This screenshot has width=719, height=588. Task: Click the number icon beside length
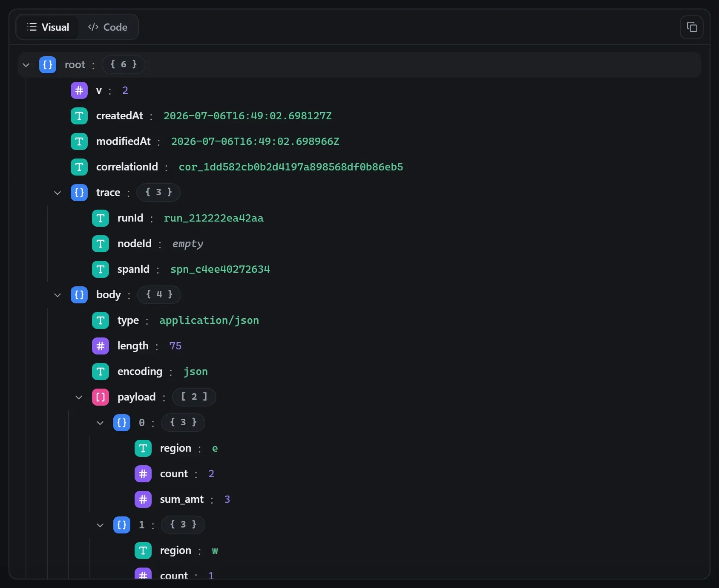[101, 346]
